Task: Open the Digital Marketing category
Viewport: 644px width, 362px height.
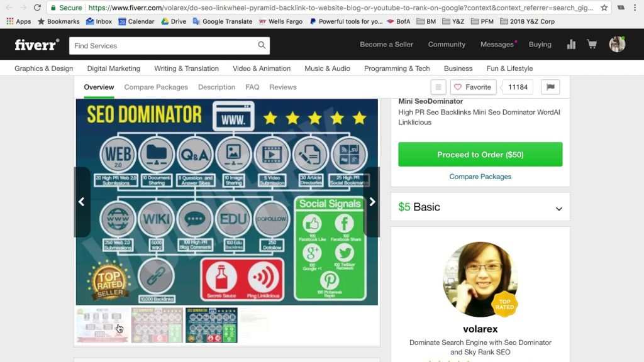Action: click(113, 69)
